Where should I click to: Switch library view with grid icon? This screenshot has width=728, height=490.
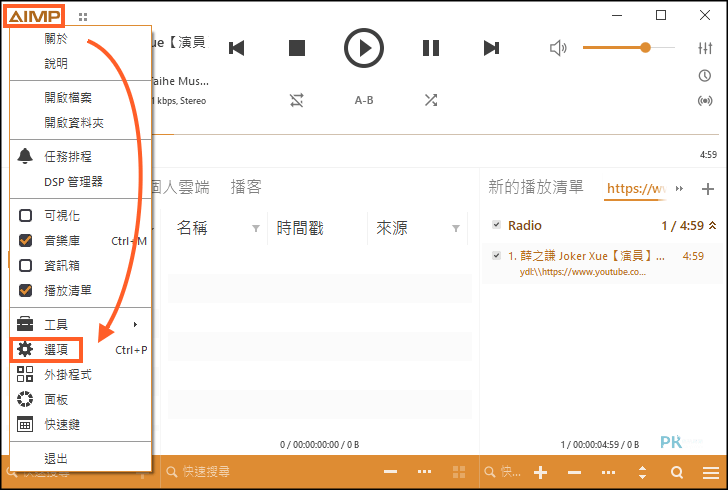coord(459,472)
